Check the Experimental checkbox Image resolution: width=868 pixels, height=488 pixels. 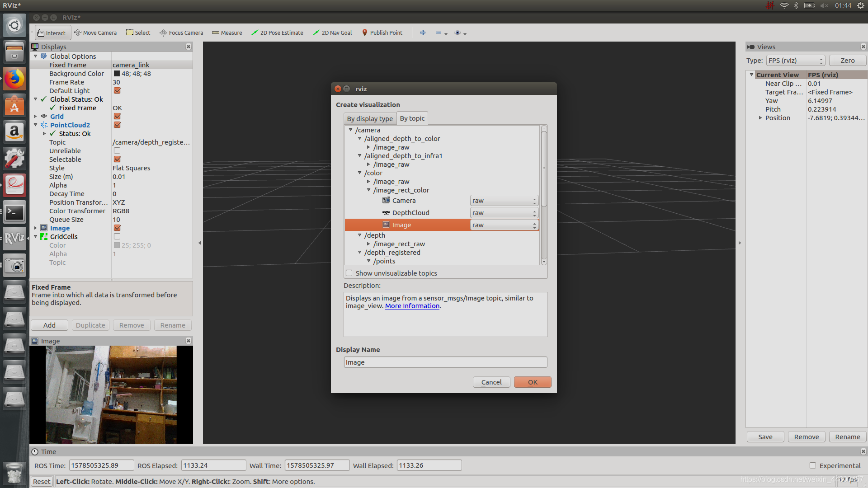pyautogui.click(x=813, y=465)
